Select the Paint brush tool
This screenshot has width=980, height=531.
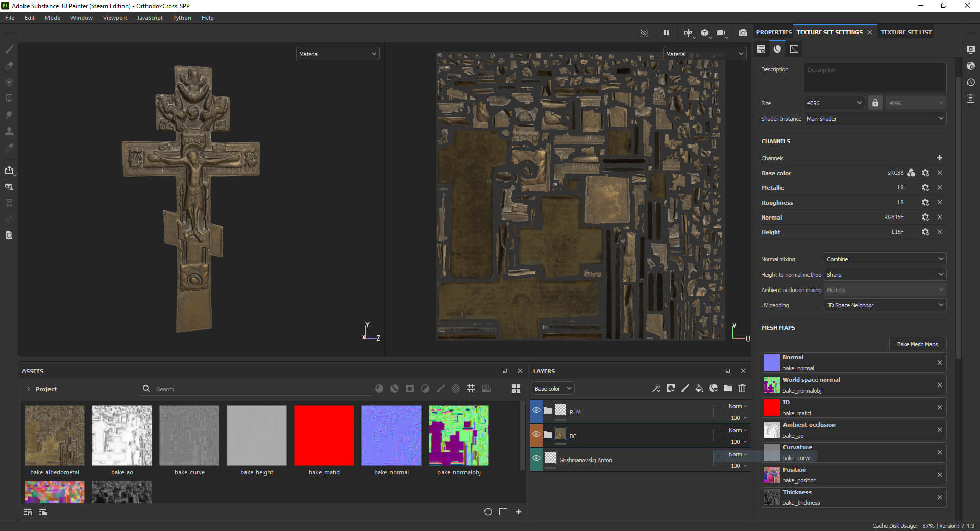point(9,50)
